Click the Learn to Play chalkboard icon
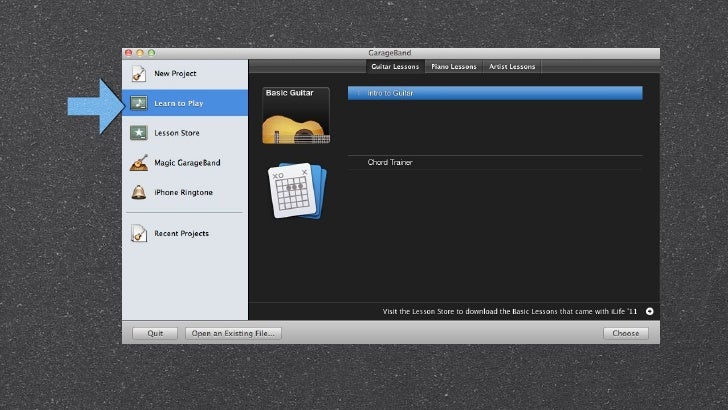Image resolution: width=728 pixels, height=410 pixels. coord(138,103)
